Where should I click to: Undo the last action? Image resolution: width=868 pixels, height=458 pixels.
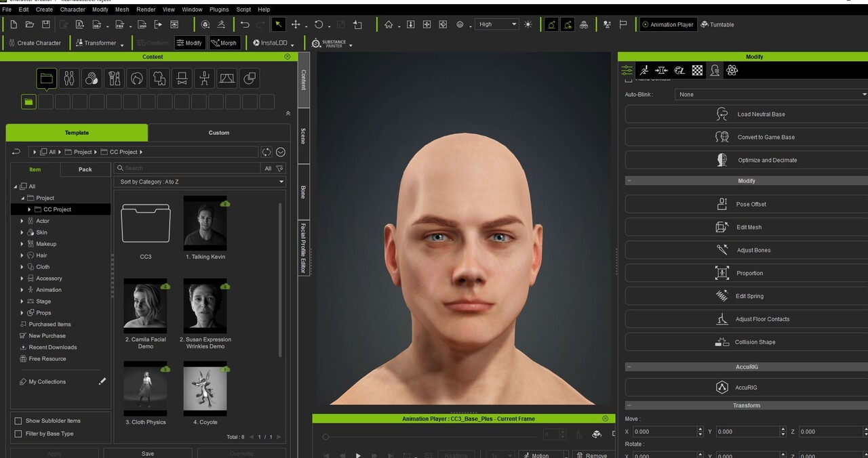[x=245, y=24]
